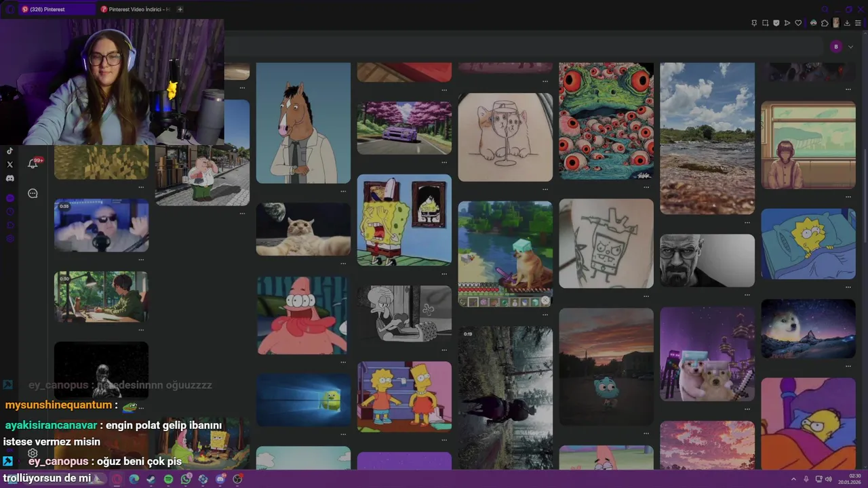Open the extensions cube in toolbar
The height and width of the screenshot is (488, 868).
coord(825,23)
